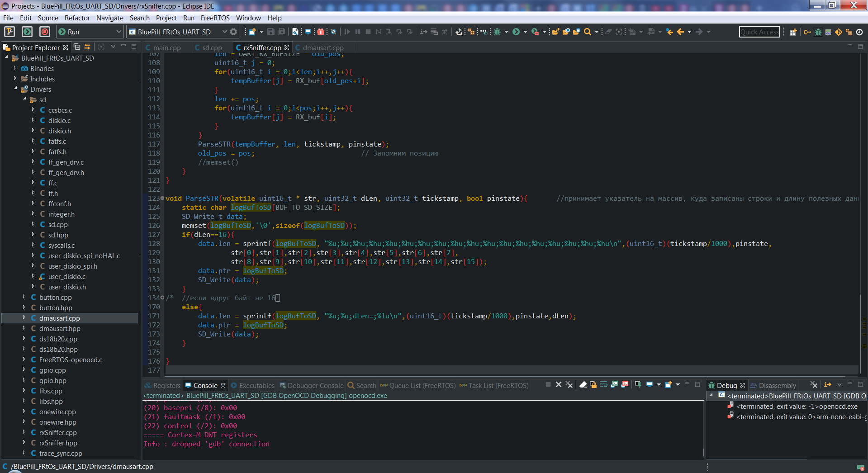868x473 pixels.
Task: Open launch configuration settings gear
Action: pyautogui.click(x=233, y=32)
